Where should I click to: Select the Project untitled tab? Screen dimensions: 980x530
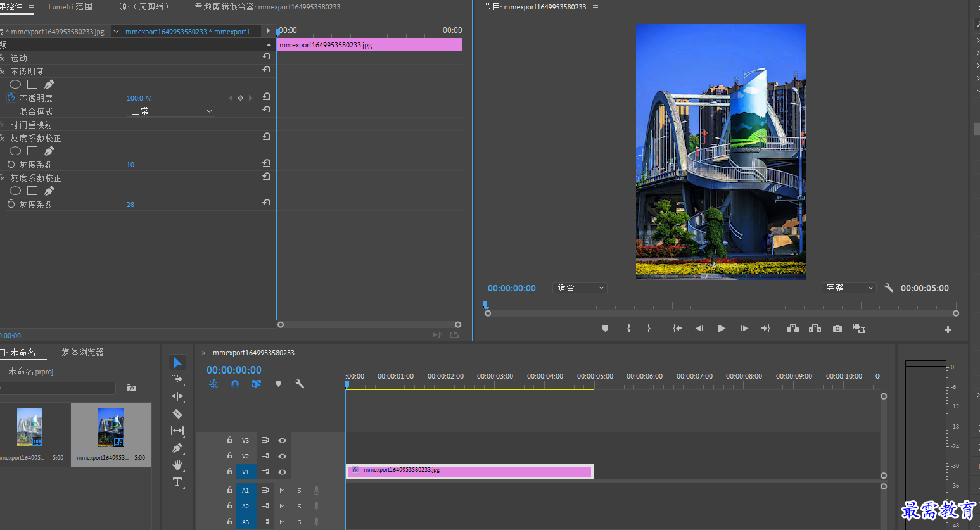pyautogui.click(x=18, y=352)
